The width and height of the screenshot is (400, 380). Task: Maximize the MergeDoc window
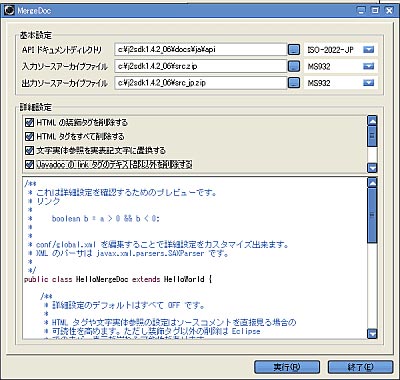point(375,10)
